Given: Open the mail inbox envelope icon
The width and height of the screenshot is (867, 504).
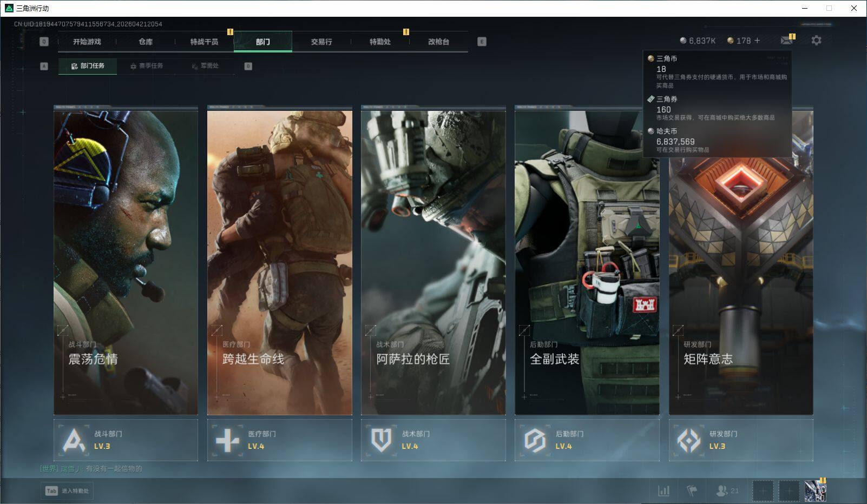Looking at the screenshot, I should point(786,41).
